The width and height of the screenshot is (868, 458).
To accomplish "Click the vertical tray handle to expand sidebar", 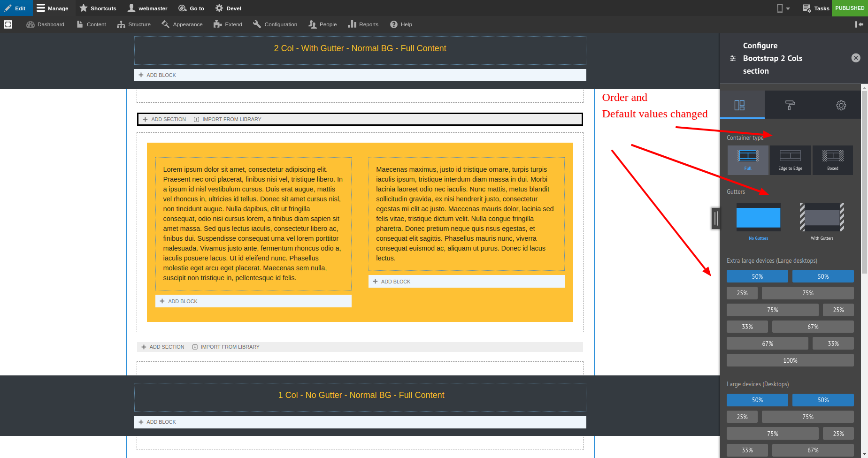I will click(x=715, y=218).
